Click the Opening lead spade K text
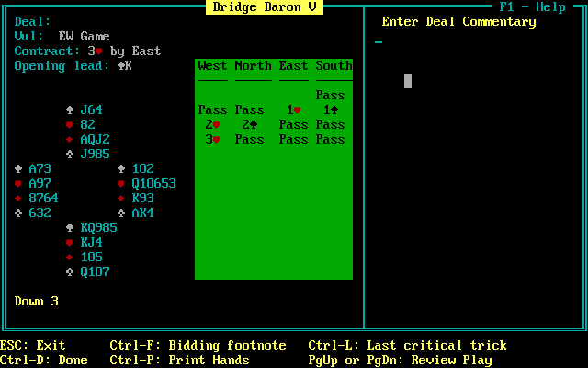This screenshot has height=368, width=588. 73,66
